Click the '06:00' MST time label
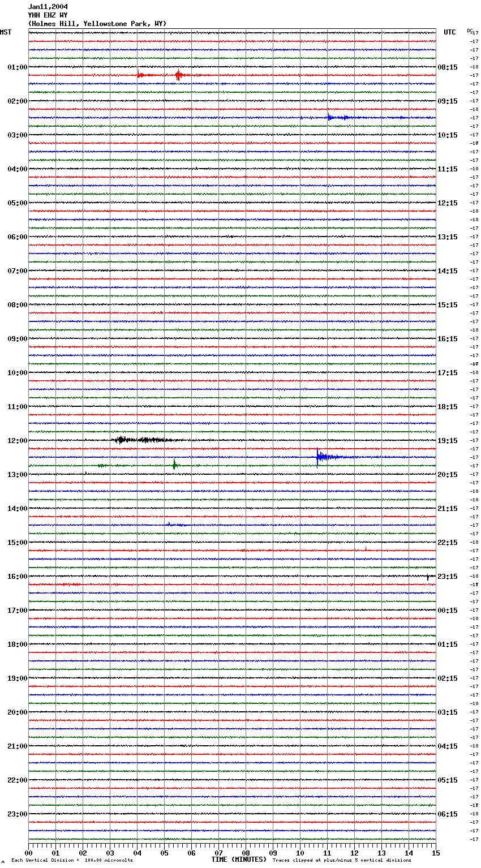Image resolution: width=481 pixels, height=868 pixels. click(18, 237)
